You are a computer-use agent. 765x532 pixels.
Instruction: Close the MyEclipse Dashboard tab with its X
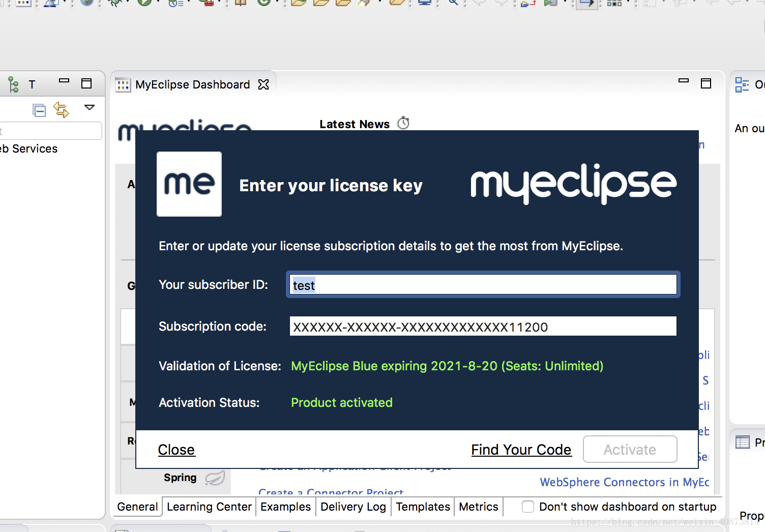263,84
